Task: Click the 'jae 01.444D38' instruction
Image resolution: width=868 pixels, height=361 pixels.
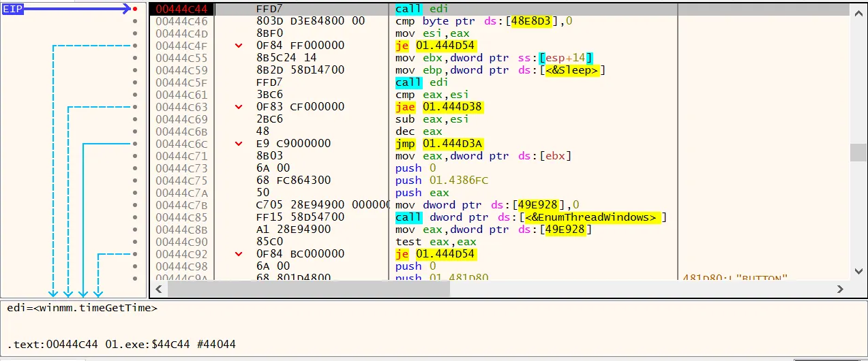Action: (438, 107)
